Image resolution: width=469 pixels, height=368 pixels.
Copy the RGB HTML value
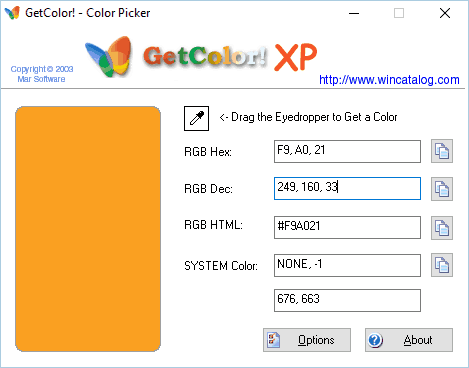[442, 228]
